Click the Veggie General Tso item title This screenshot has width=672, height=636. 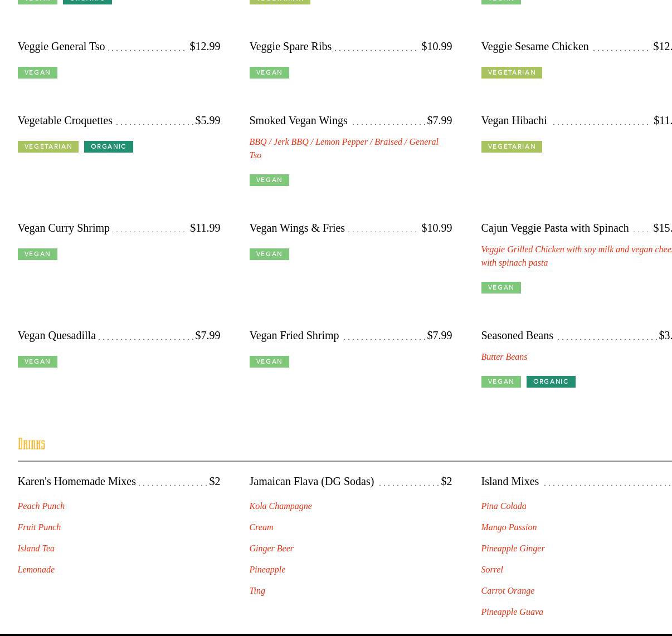(x=61, y=46)
